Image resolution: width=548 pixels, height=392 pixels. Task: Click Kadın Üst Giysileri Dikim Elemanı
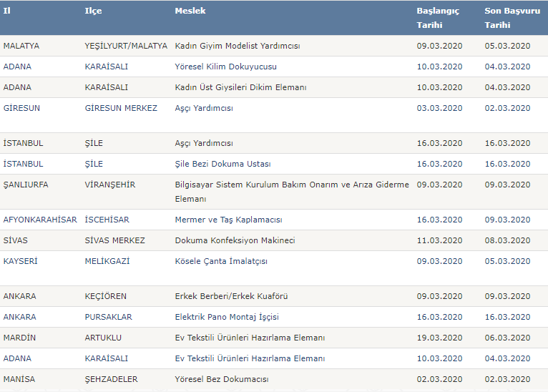(240, 87)
